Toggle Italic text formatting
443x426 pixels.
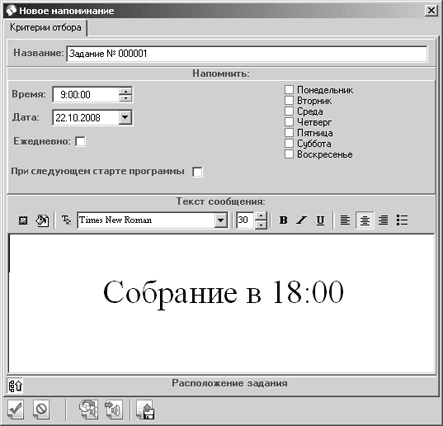click(x=301, y=220)
